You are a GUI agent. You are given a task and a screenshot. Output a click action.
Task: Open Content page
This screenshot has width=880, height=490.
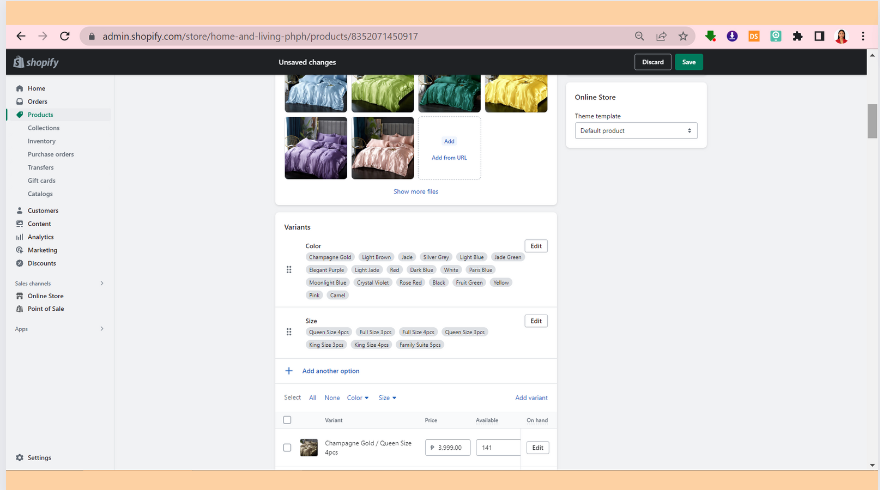39,224
